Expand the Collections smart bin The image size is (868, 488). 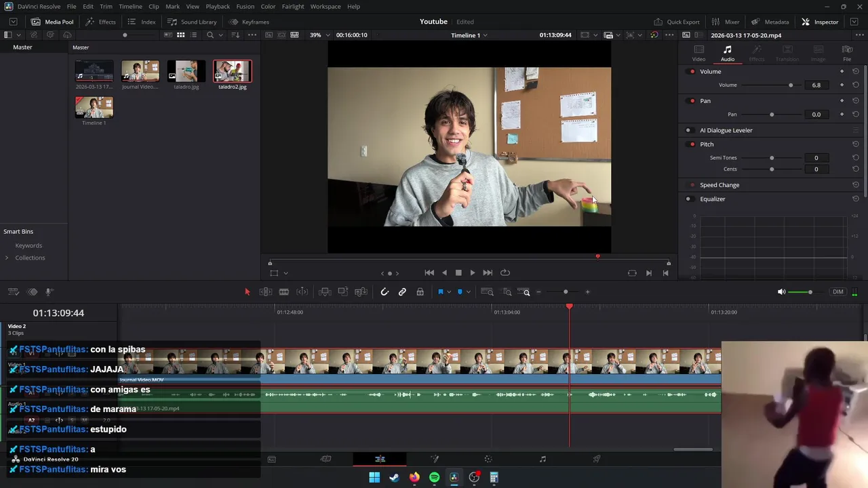point(7,258)
